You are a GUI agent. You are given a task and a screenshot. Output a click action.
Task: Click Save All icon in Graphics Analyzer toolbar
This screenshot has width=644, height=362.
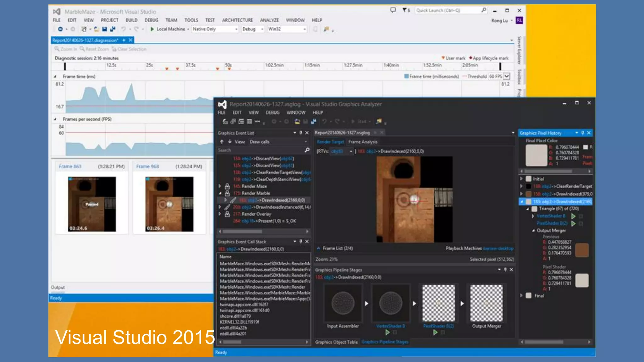click(x=313, y=121)
